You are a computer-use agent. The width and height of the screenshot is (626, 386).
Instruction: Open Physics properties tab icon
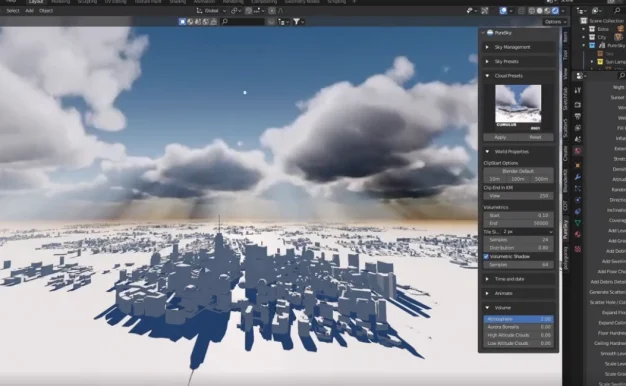click(x=578, y=200)
